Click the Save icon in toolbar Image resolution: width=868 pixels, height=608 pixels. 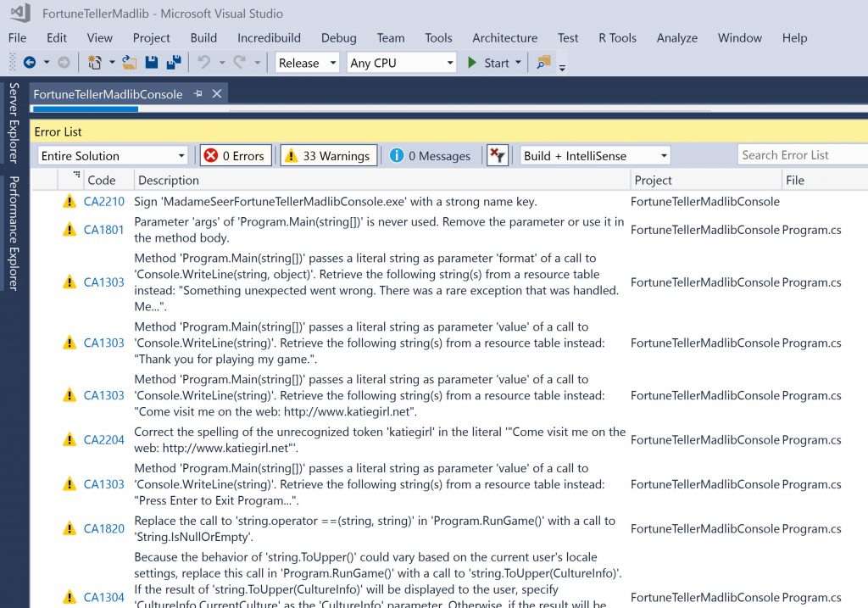(x=152, y=63)
